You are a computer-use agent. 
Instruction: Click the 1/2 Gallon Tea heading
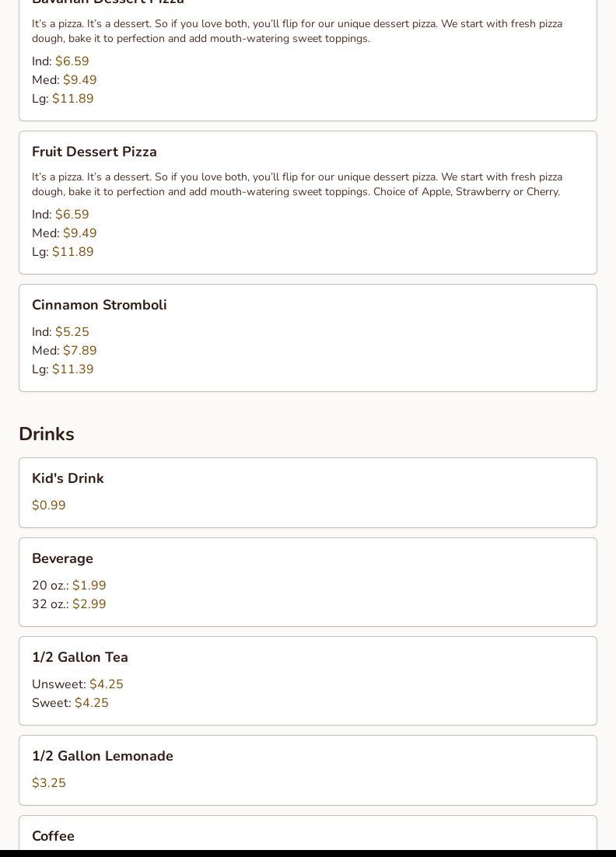pos(80,657)
